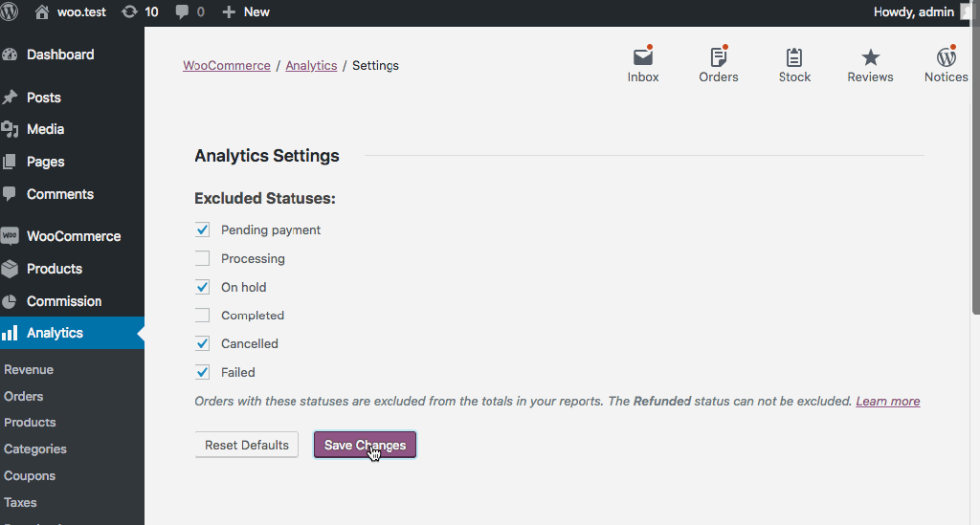Open the Howdy, admin account menu
Image resolution: width=980 pixels, height=525 pixels.
914,12
